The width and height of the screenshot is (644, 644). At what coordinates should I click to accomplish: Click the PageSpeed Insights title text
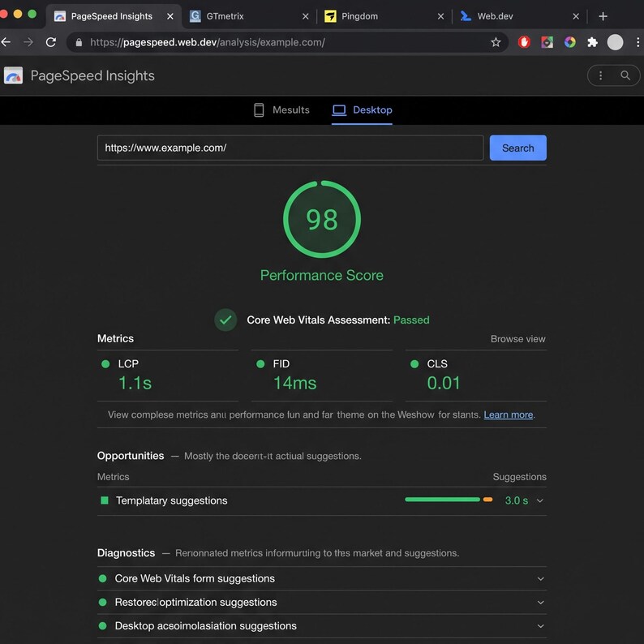click(92, 76)
